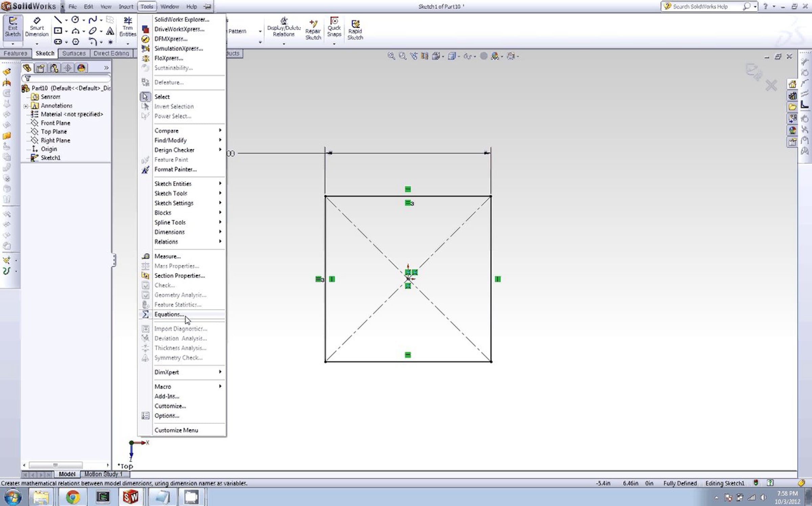Open the Trim Entities dropdown arrow

pyautogui.click(x=128, y=44)
